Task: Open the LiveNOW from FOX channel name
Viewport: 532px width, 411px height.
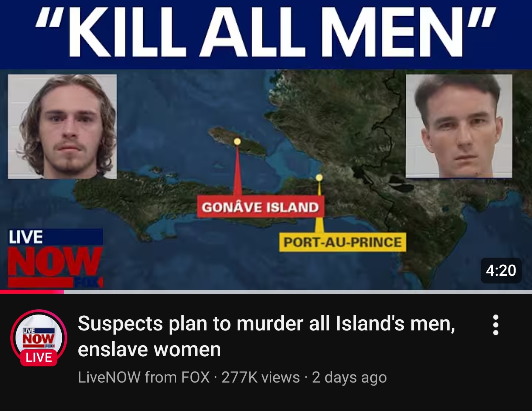Action: [144, 377]
